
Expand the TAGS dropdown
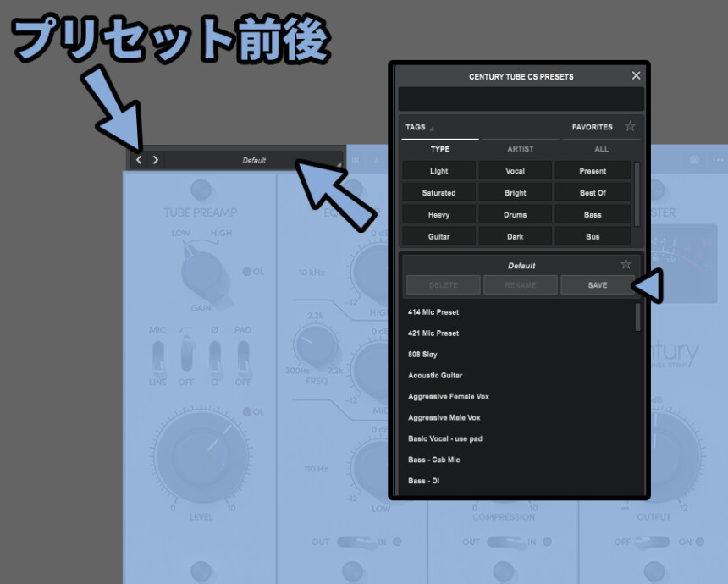point(419,128)
